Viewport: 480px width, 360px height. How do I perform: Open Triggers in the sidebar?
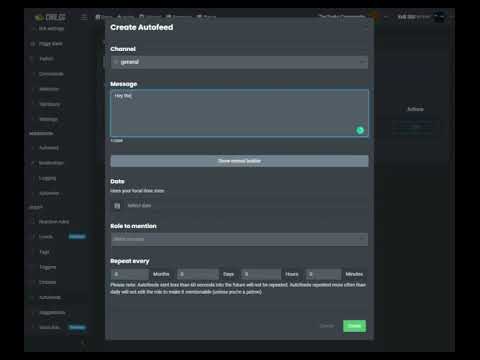click(x=48, y=267)
